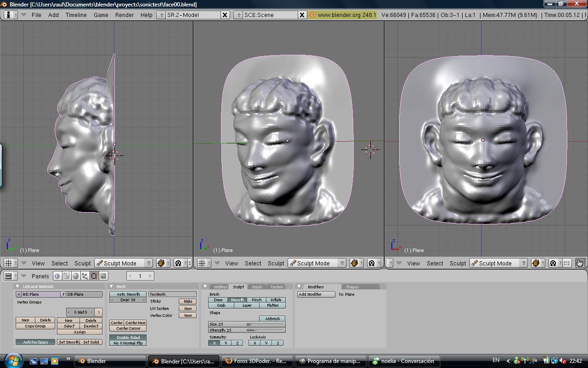This screenshot has height=368, width=588.
Task: Switch to the Editing context icon
Action: coord(94,276)
